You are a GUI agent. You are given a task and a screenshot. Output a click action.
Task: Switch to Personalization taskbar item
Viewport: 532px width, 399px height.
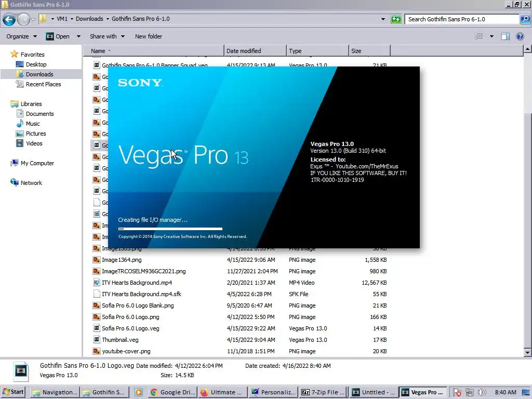(273, 392)
